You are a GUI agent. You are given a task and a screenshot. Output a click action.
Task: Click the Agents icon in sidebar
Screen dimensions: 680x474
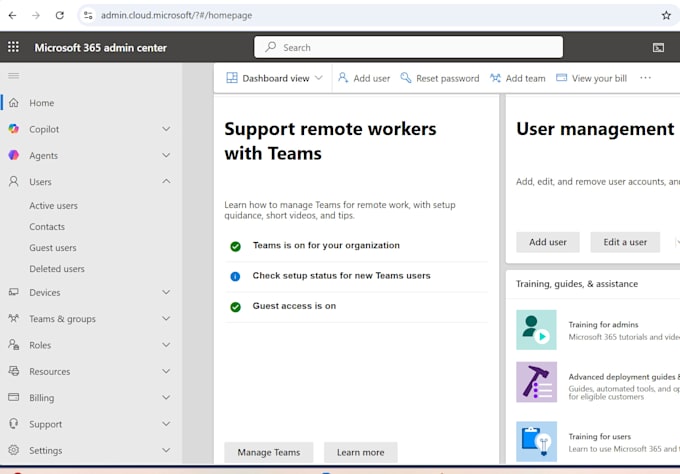click(14, 155)
